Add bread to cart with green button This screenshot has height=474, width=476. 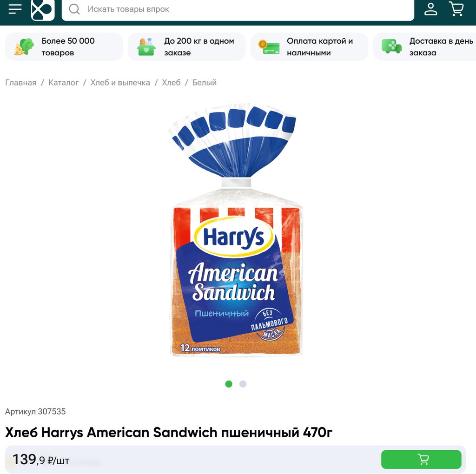[421, 459]
